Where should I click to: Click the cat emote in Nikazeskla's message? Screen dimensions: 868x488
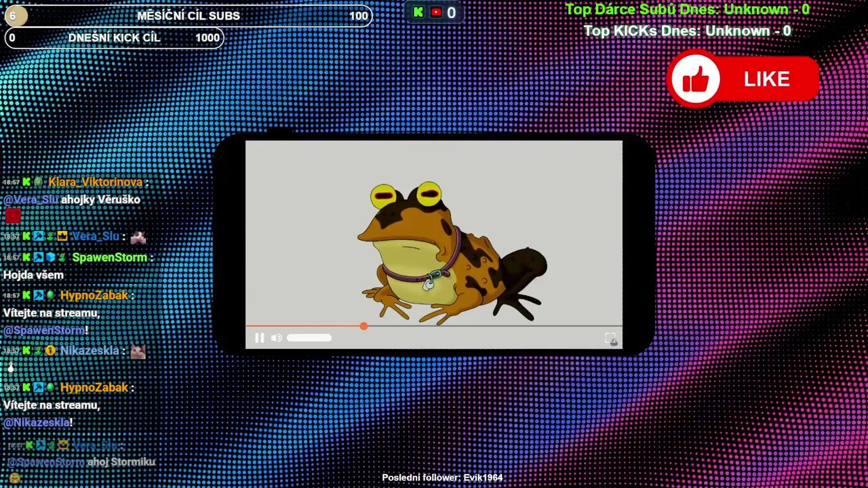tap(138, 351)
